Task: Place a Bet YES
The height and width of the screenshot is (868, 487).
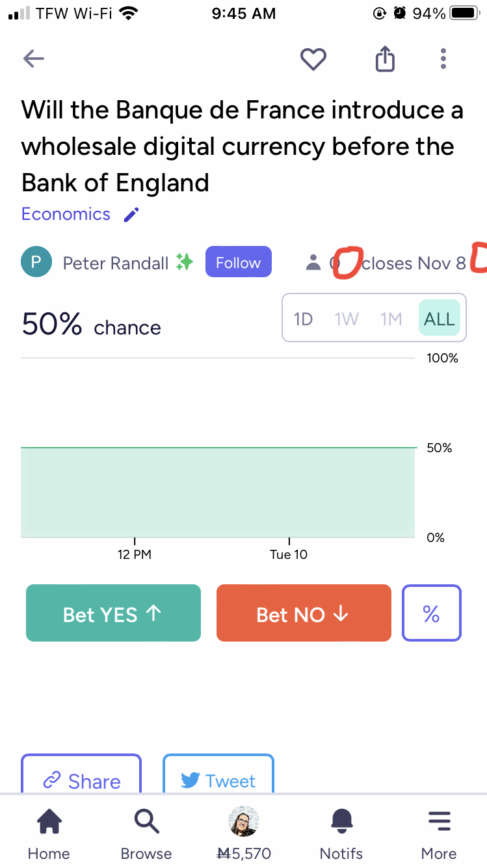Action: pyautogui.click(x=113, y=613)
